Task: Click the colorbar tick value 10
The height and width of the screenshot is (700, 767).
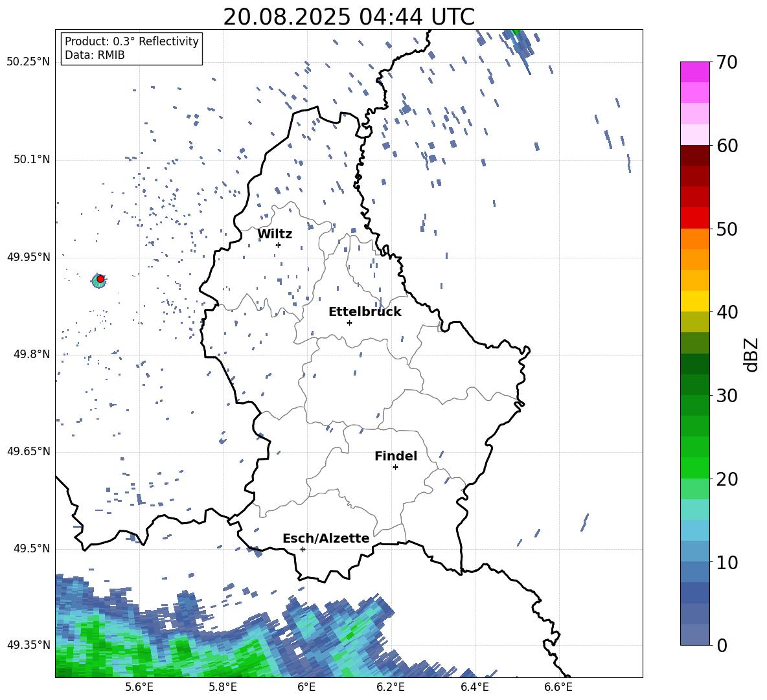Action: (x=727, y=562)
